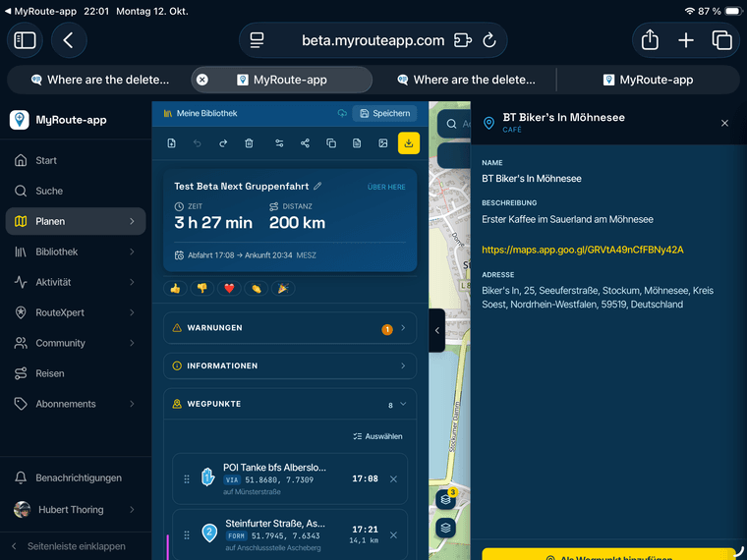Expand the WARNUNGEN section
This screenshot has width=747, height=560.
pyautogui.click(x=290, y=328)
